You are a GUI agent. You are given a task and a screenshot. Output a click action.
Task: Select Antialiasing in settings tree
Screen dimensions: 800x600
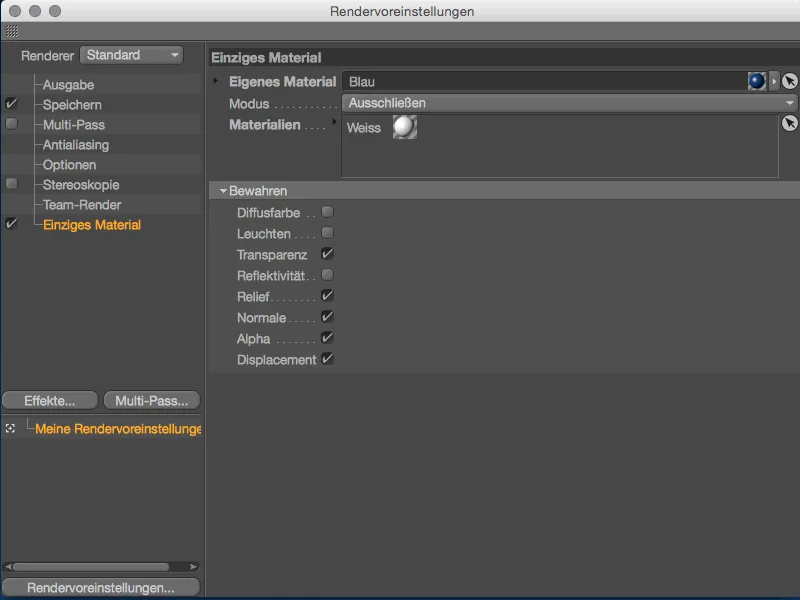tap(76, 145)
